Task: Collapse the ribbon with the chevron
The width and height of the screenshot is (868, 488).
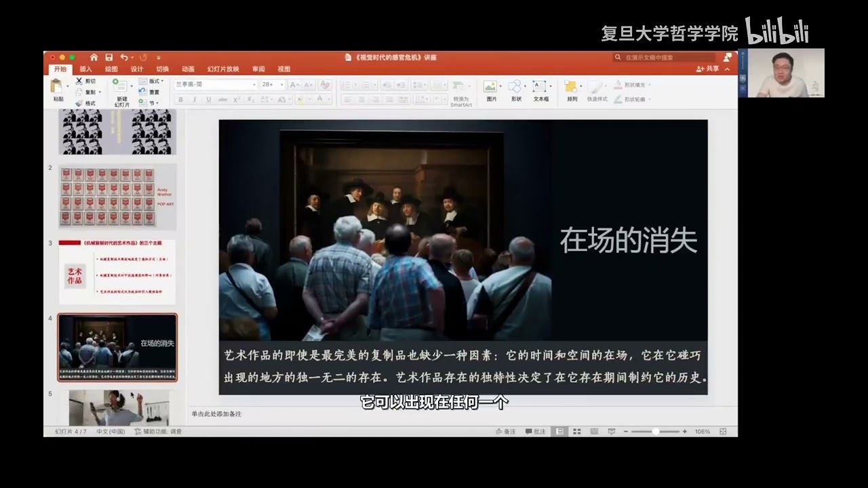Action: [x=728, y=69]
